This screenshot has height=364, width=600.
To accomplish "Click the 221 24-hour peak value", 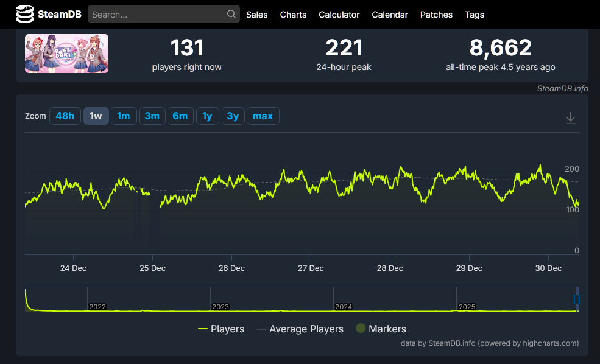I will point(344,48).
